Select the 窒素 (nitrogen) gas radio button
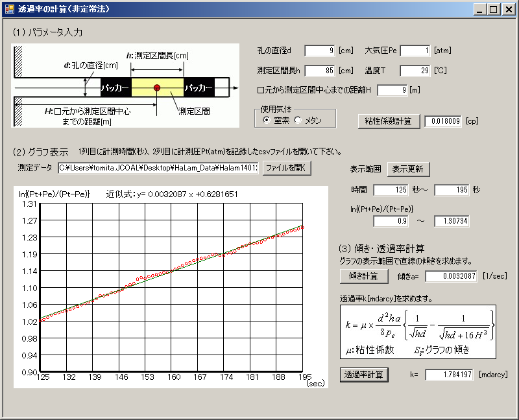Viewport: 519px width, 420px height. [267, 120]
